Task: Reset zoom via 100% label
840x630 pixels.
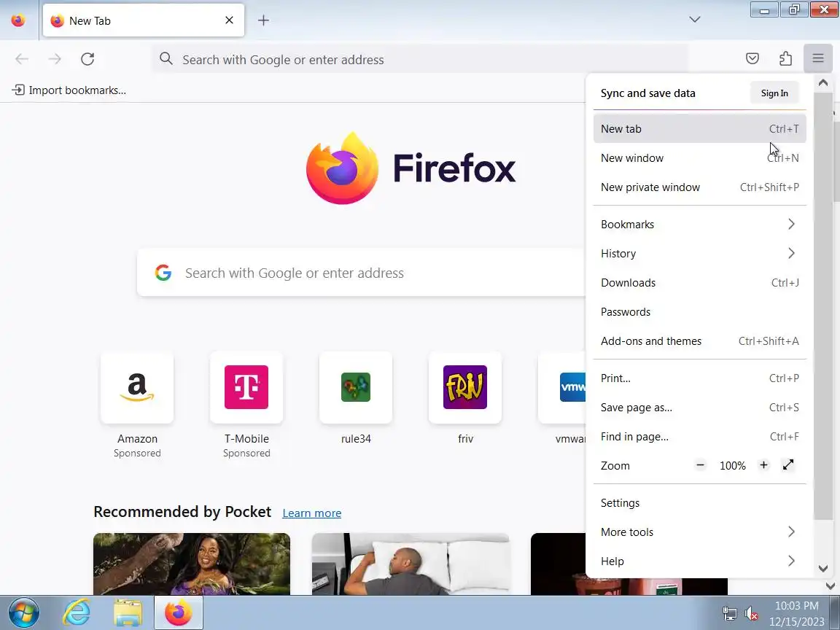Action: (x=732, y=465)
